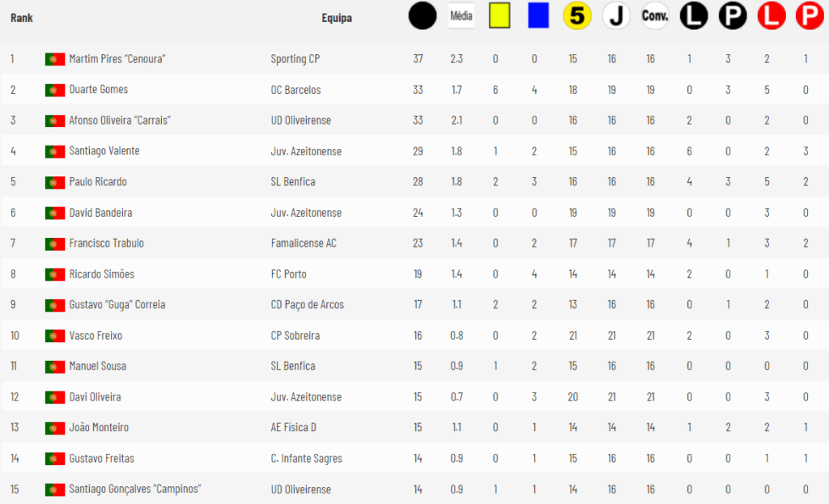This screenshot has height=504, width=829.
Task: Open the FC Porto team link
Action: point(289,274)
